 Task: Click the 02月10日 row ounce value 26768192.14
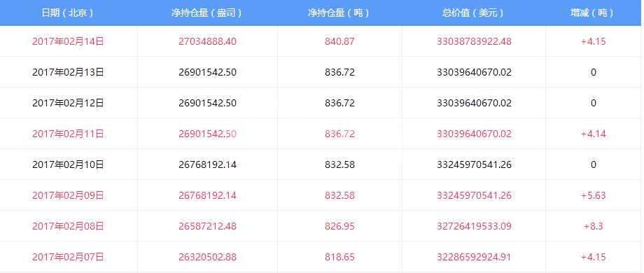[x=207, y=164]
